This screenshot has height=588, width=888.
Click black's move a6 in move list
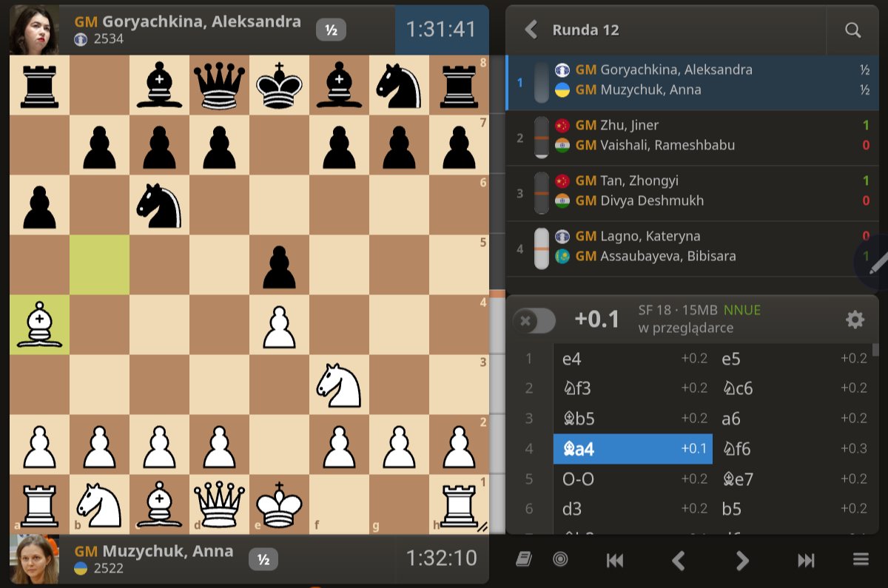coord(791,419)
